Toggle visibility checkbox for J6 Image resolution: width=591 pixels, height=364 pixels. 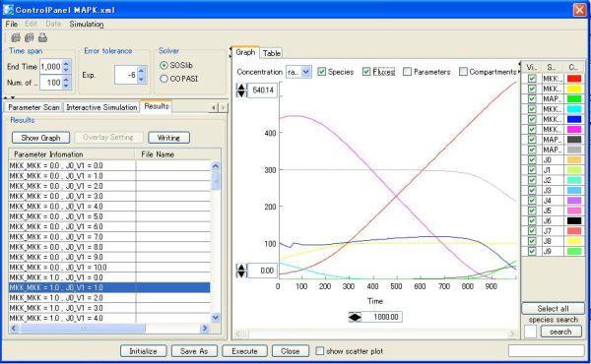pyautogui.click(x=532, y=221)
